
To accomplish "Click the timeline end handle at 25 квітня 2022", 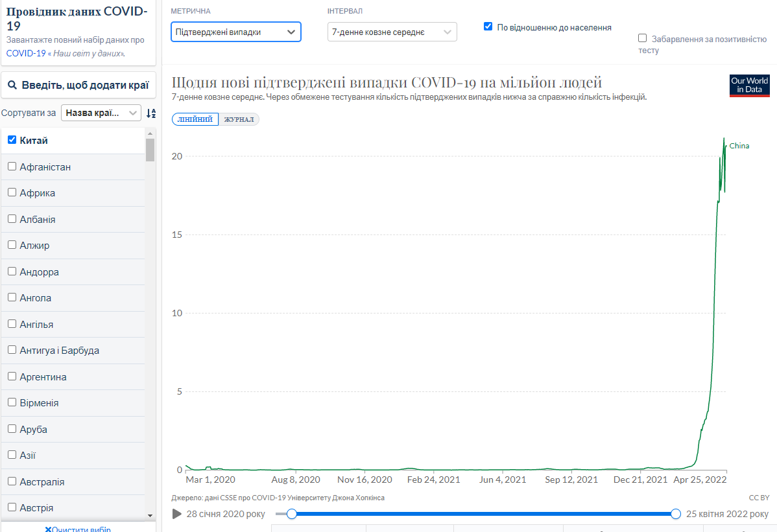I will click(x=675, y=514).
